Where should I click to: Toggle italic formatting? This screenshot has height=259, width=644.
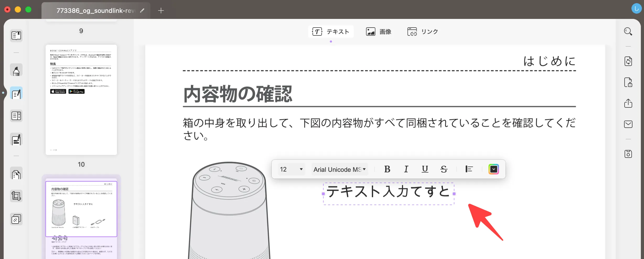[x=406, y=169]
